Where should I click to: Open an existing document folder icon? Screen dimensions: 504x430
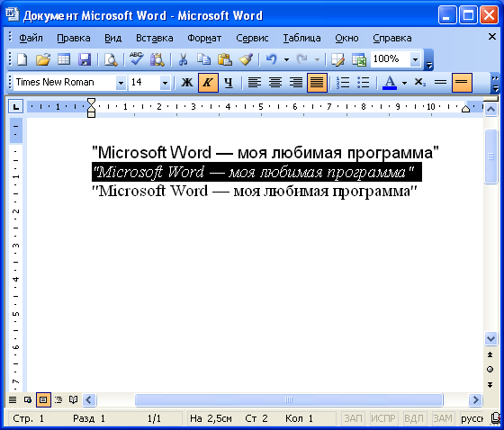coord(43,59)
